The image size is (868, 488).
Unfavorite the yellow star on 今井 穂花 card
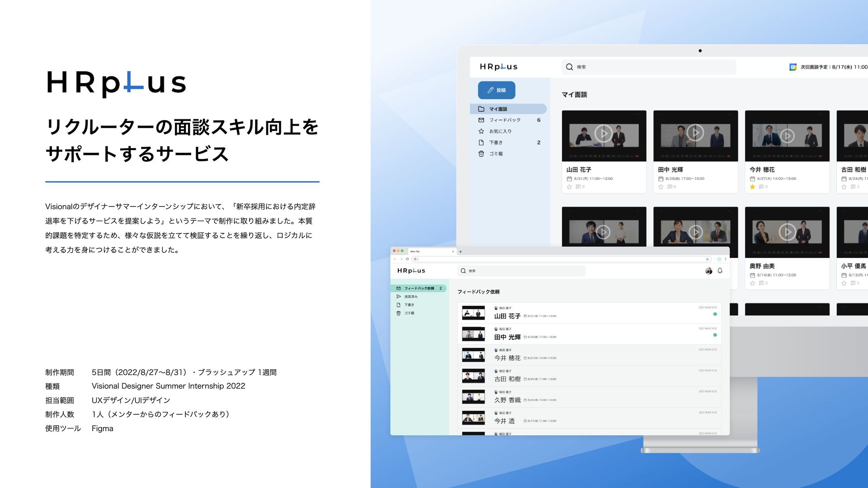click(x=752, y=187)
